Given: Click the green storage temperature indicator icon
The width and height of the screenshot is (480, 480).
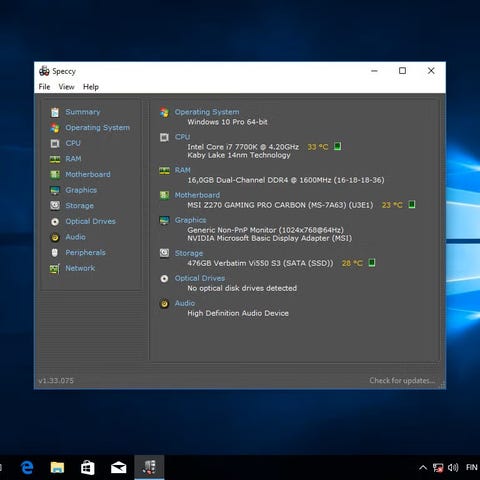Looking at the screenshot, I should pos(372,263).
